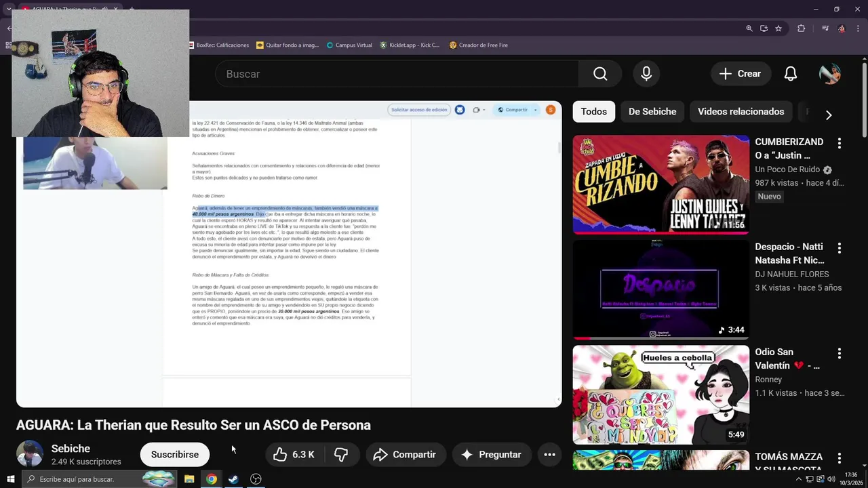Open options menu for Odio San Valentín video
The width and height of the screenshot is (868, 488).
(x=840, y=353)
